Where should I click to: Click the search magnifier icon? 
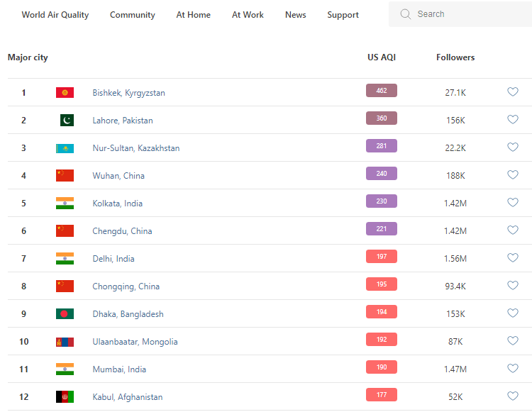[x=406, y=14]
